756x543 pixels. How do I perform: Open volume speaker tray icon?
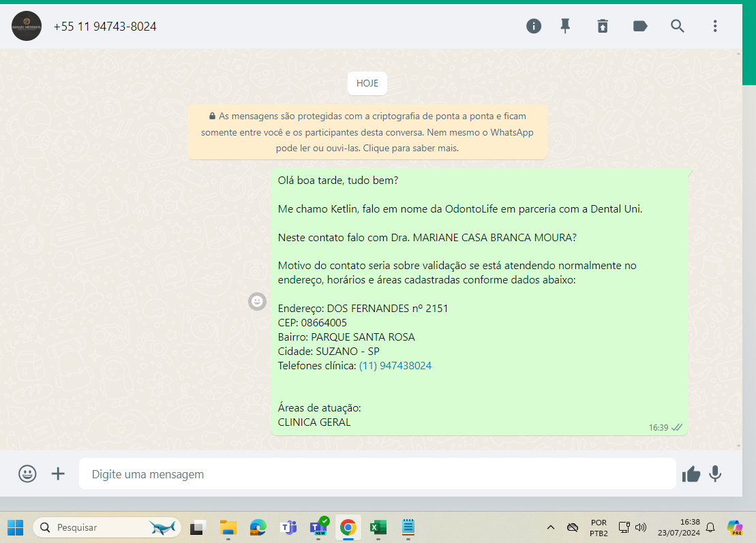point(641,527)
